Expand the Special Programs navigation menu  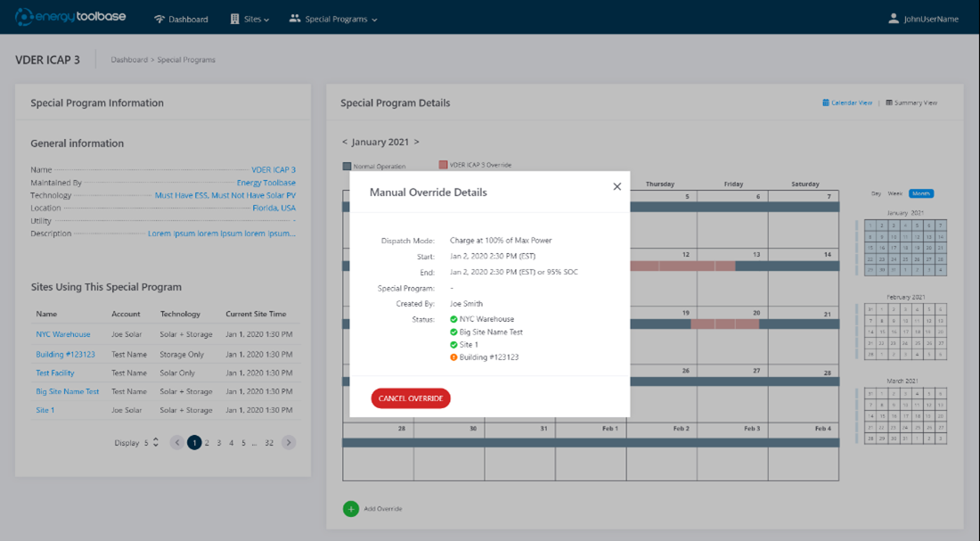333,20
